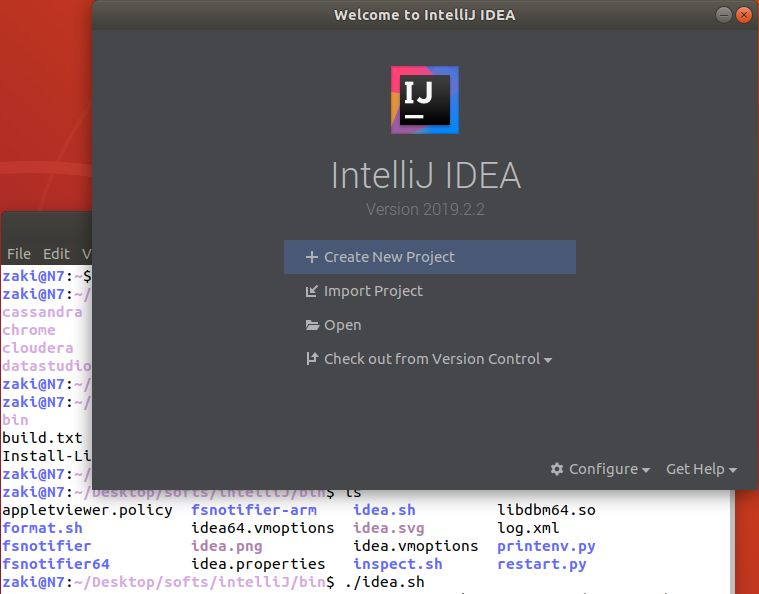Click idea.properties in the terminal listing
This screenshot has width=759, height=594.
click(x=258, y=564)
